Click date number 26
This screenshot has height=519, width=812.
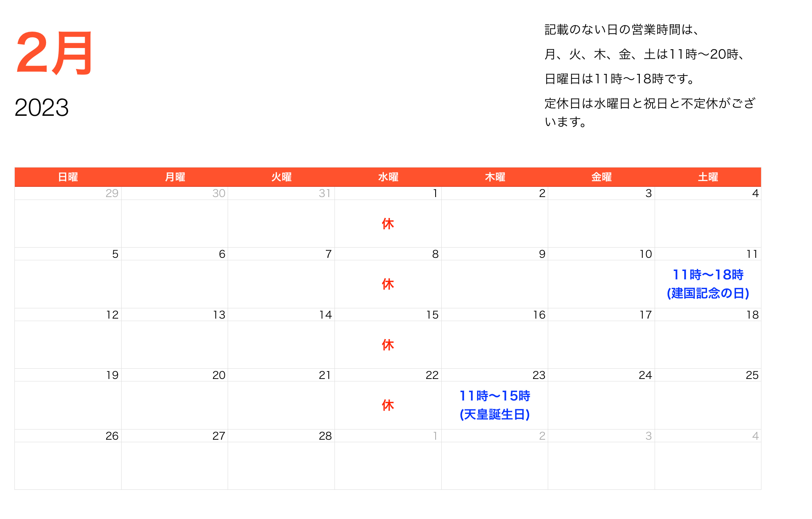[x=112, y=436]
